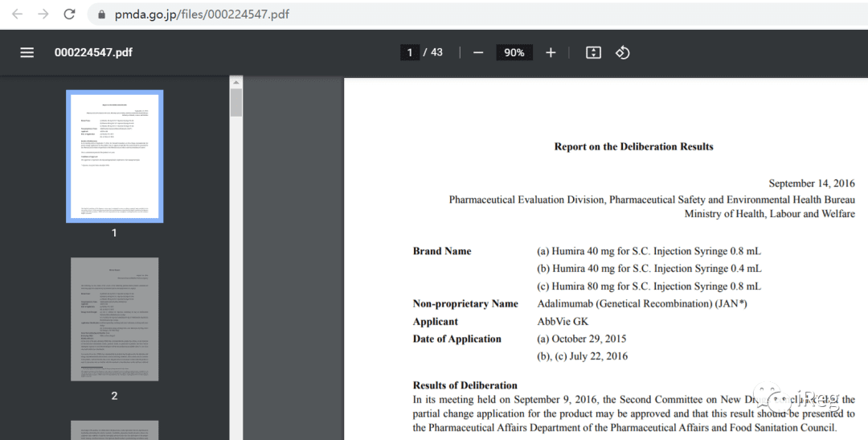Screen dimensions: 868x440
Task: Click the 'Results of Deliberation' heading
Action: coord(465,385)
